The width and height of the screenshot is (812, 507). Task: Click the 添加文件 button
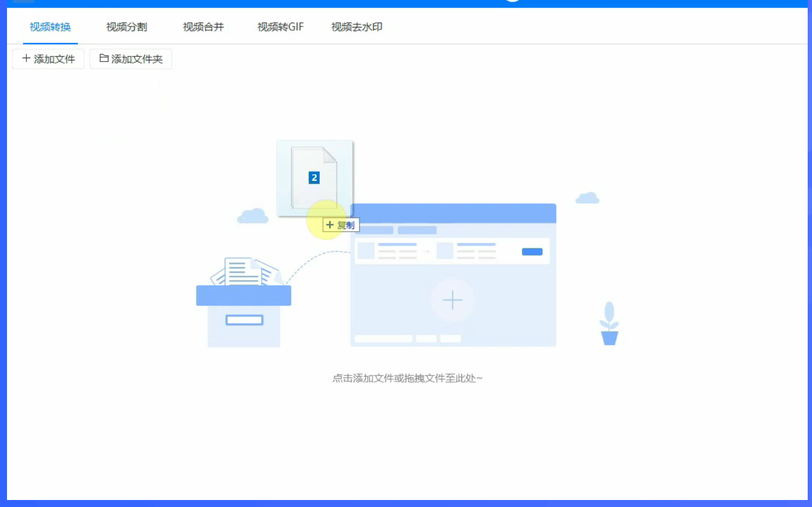pos(48,58)
